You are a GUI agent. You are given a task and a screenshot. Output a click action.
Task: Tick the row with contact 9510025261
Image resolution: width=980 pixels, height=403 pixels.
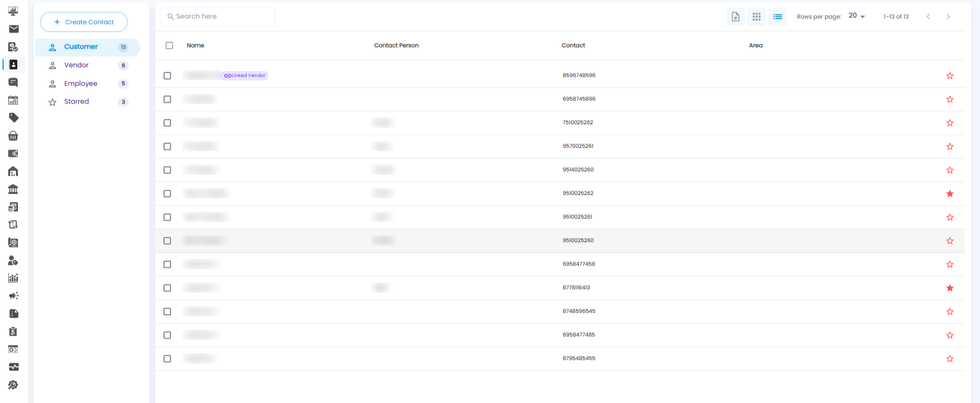tap(167, 217)
